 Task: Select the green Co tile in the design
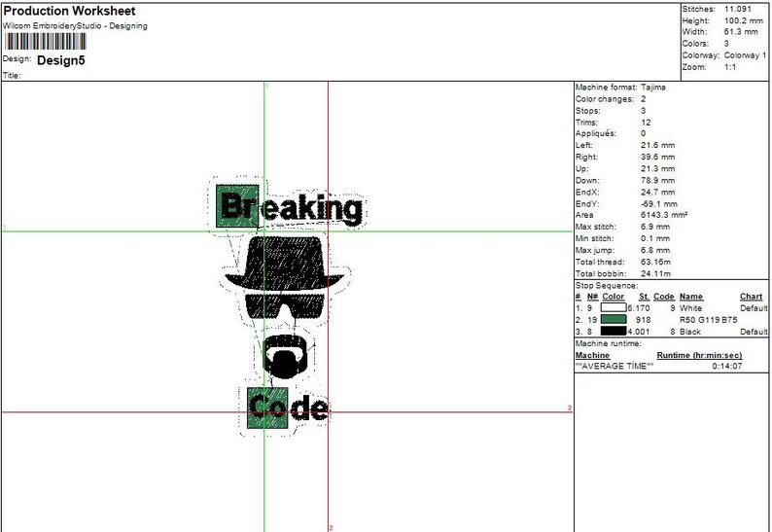coord(267,408)
